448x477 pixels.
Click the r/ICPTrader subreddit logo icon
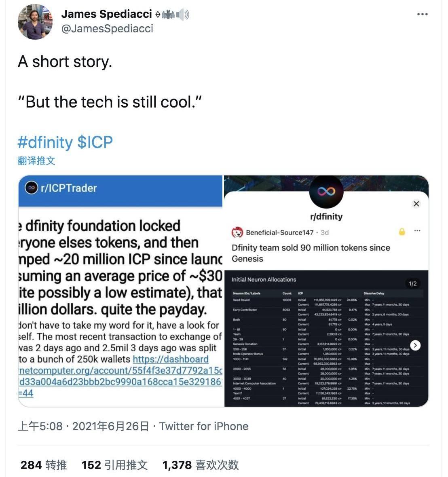[x=32, y=188]
